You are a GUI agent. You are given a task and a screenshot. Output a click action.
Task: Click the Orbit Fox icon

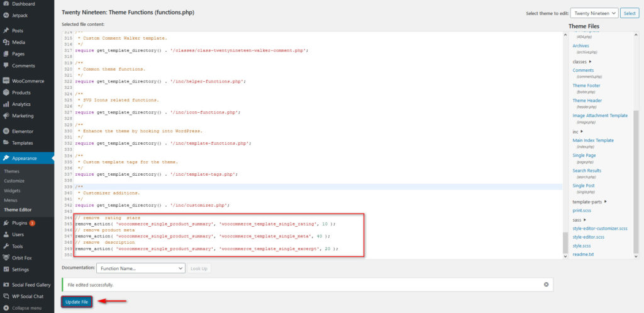(6, 258)
